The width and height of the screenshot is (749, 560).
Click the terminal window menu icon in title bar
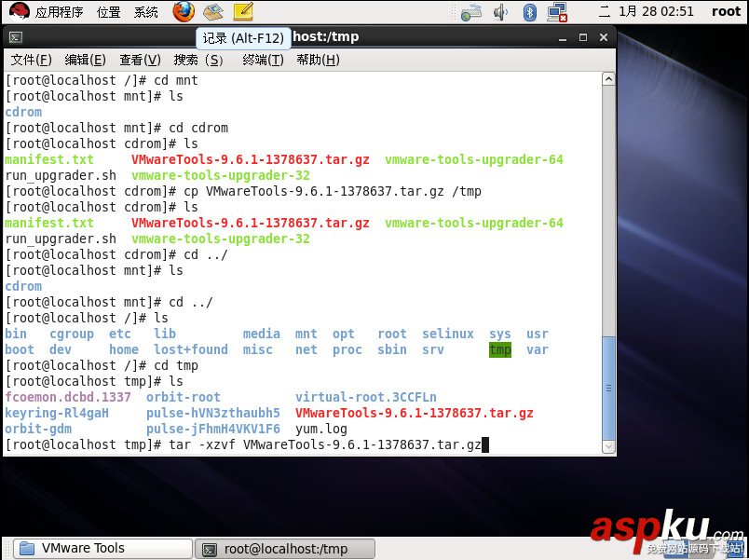click(16, 37)
